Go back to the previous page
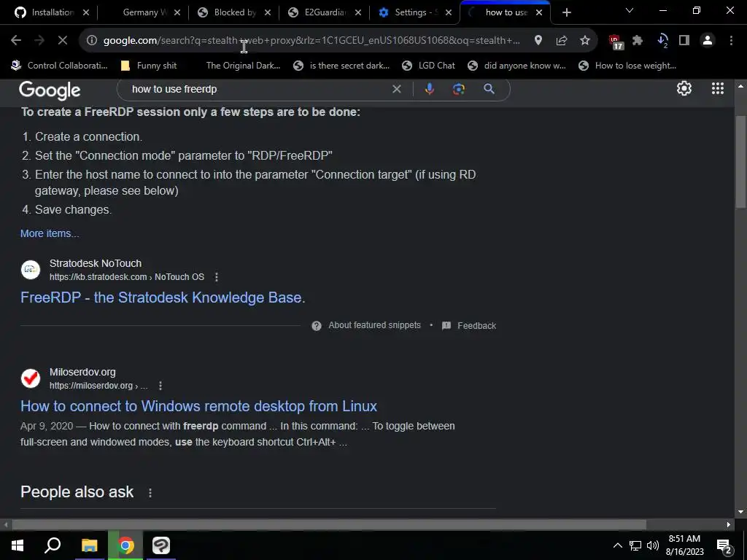This screenshot has height=560, width=747. [x=16, y=41]
